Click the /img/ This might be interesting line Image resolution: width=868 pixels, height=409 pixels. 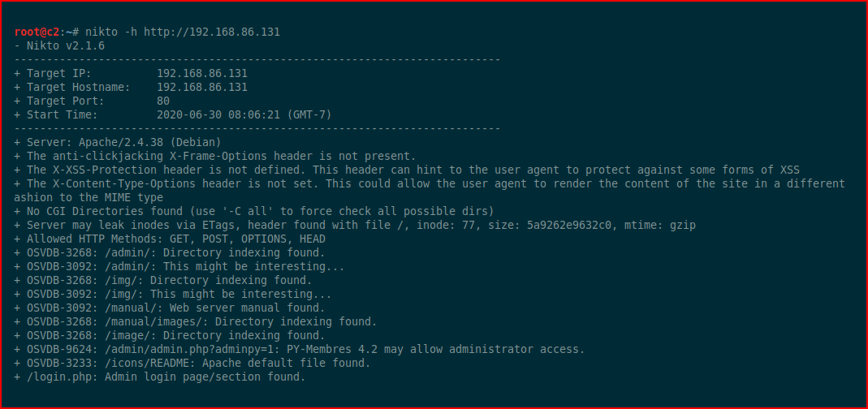pos(173,295)
